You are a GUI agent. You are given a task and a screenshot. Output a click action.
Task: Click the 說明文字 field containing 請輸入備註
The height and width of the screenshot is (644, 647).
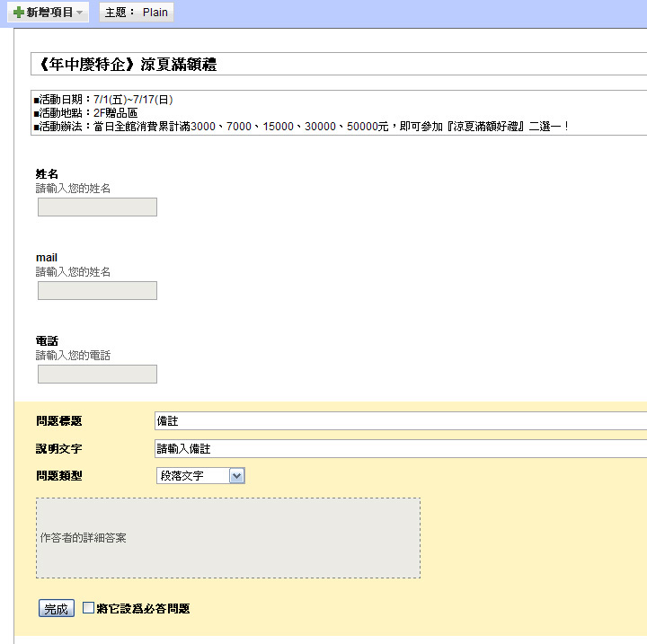[401, 448]
